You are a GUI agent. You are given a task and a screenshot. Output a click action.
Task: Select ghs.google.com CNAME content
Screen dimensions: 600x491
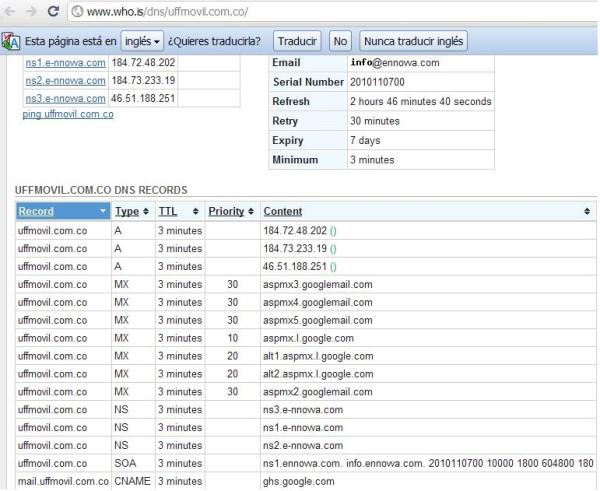point(298,482)
